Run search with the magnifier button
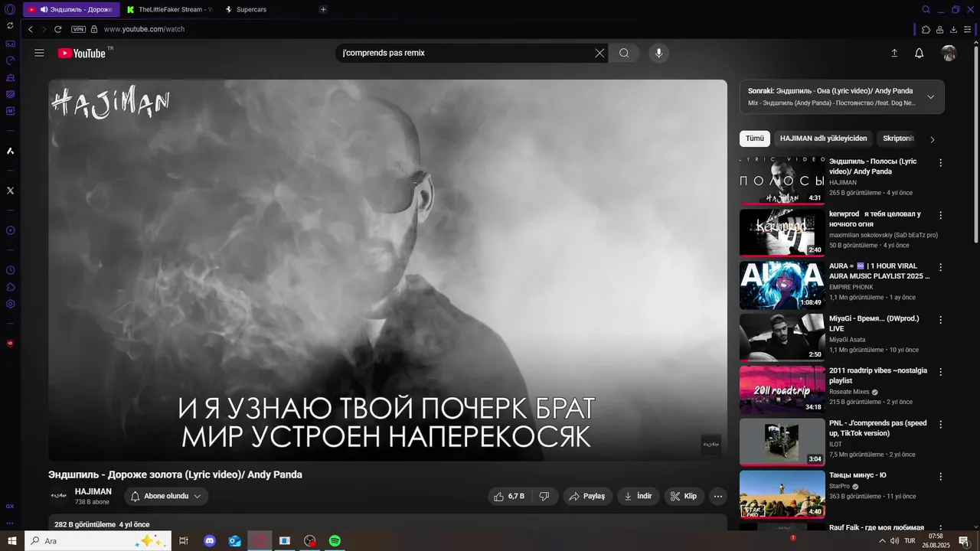Viewport: 980px width, 551px height. tap(624, 53)
